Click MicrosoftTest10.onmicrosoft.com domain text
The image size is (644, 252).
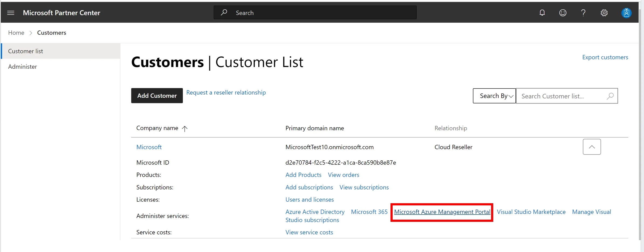(330, 147)
